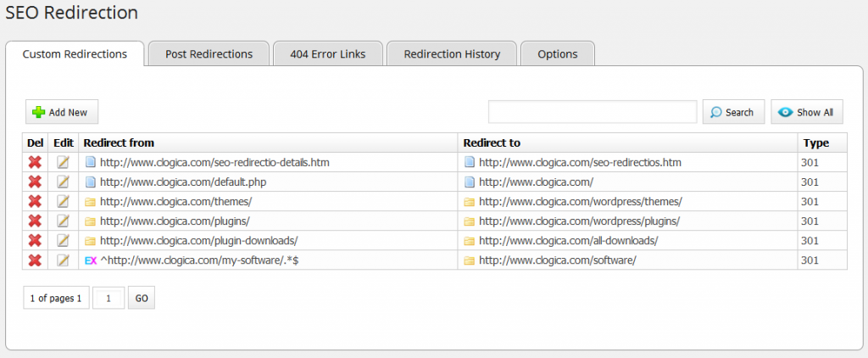868x358 pixels.
Task: Remove the my-software regex redirect
Action: (35, 260)
